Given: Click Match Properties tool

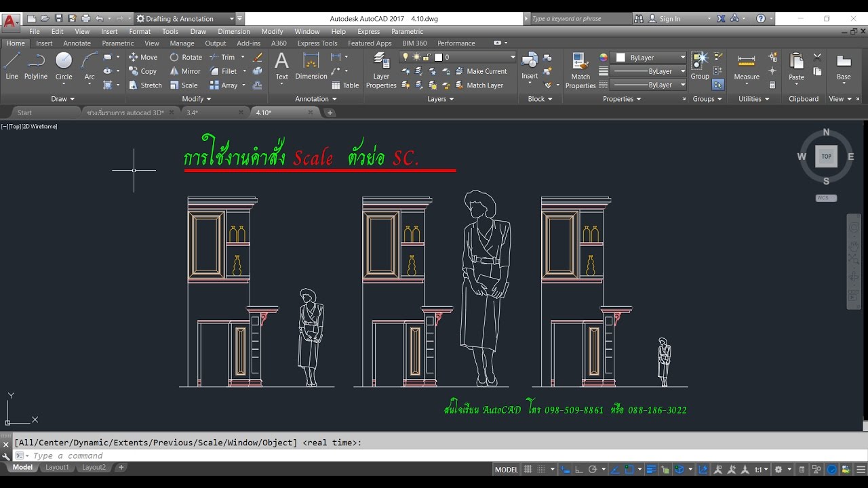Looking at the screenshot, I should 580,70.
